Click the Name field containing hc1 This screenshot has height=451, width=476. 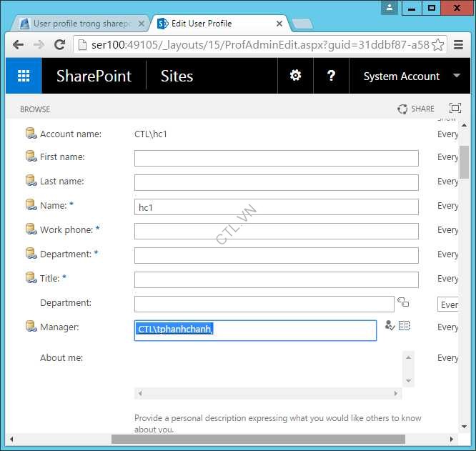[x=277, y=207]
